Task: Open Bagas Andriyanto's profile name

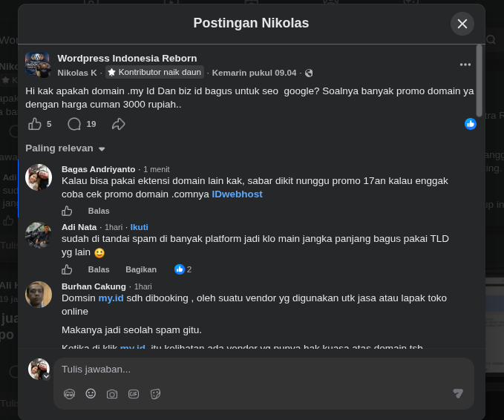Action: pos(99,169)
